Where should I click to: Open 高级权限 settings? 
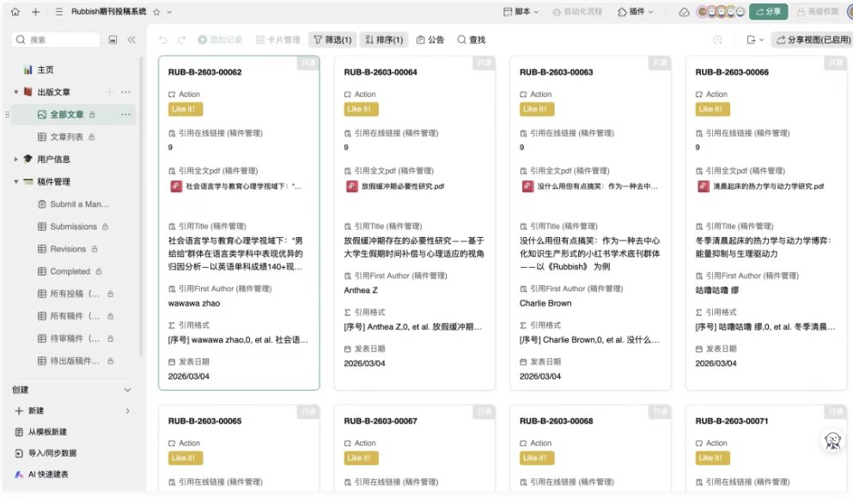coord(818,11)
